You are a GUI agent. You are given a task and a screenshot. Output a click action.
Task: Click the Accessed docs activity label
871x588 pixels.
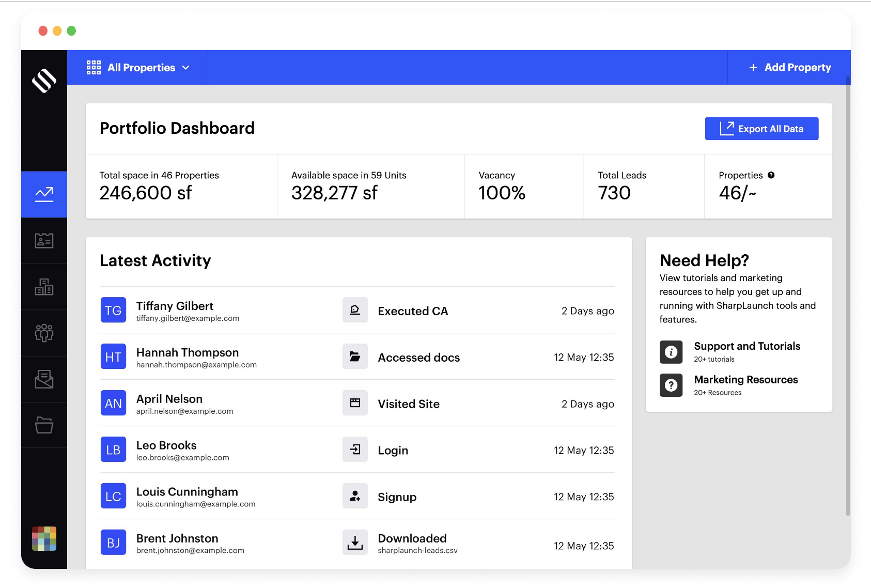coord(418,358)
